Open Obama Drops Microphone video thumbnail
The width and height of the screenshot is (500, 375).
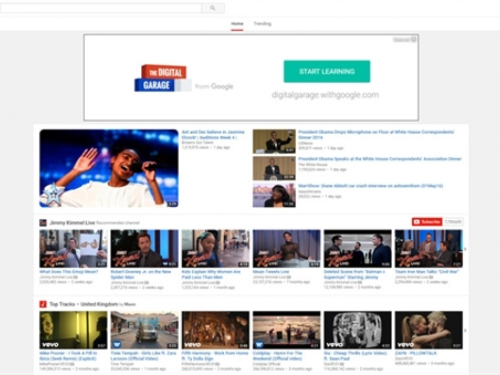click(274, 141)
